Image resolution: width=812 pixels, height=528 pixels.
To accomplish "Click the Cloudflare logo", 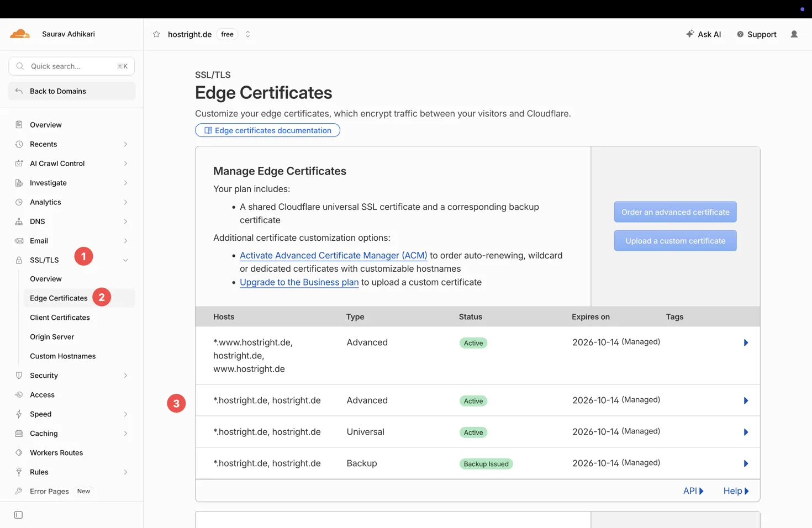I will (x=20, y=34).
